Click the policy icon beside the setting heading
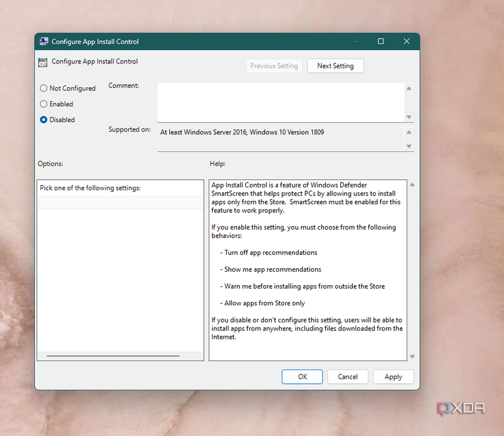The width and height of the screenshot is (504, 436). pos(43,62)
